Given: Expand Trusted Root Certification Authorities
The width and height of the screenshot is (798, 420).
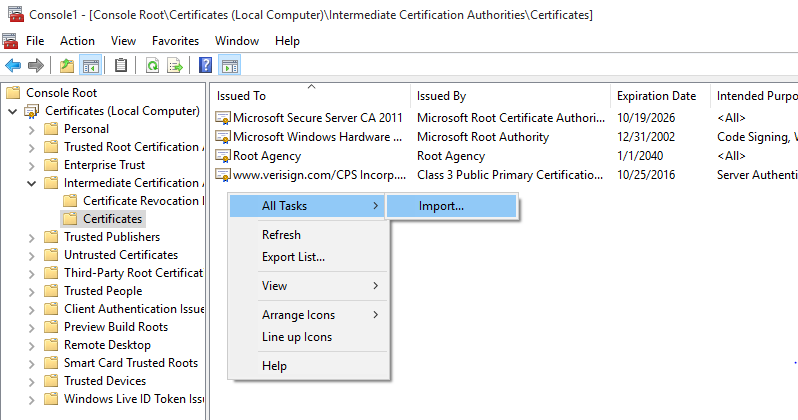Looking at the screenshot, I should click(32, 148).
